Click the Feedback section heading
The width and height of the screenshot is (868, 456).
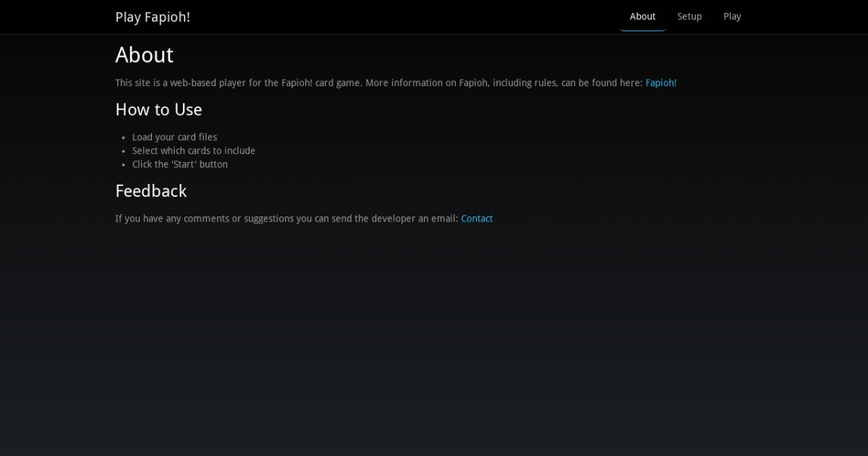[x=151, y=191]
